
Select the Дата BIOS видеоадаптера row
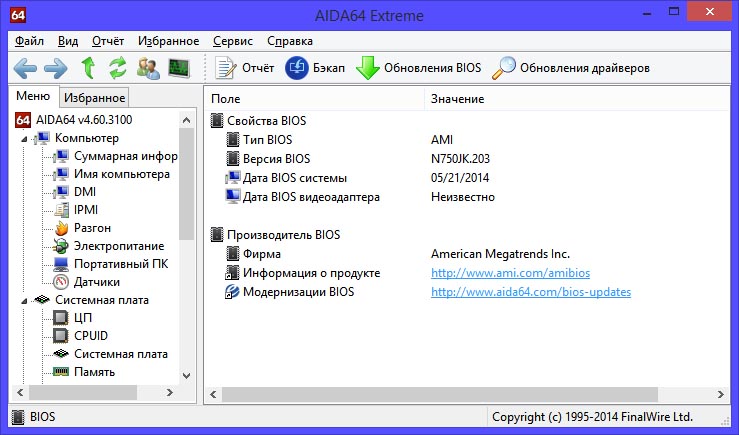[x=303, y=197]
